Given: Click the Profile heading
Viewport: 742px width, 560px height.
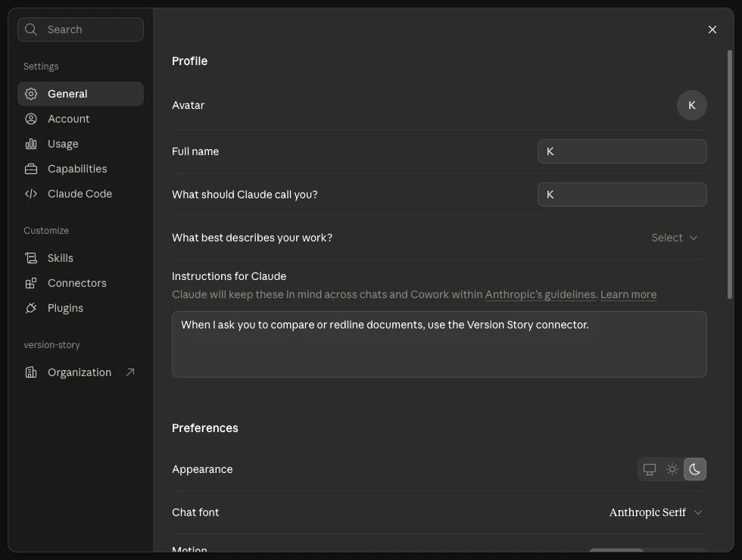Looking at the screenshot, I should (x=190, y=61).
